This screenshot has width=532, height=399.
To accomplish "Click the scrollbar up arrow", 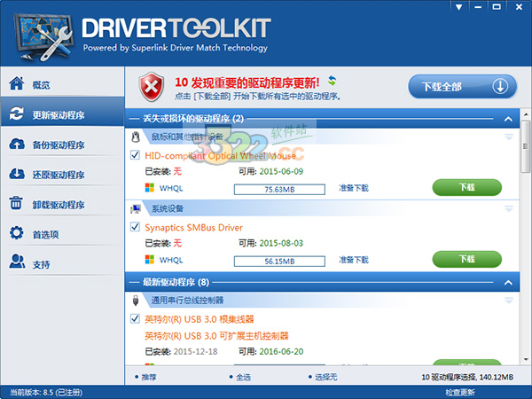I will click(x=526, y=114).
